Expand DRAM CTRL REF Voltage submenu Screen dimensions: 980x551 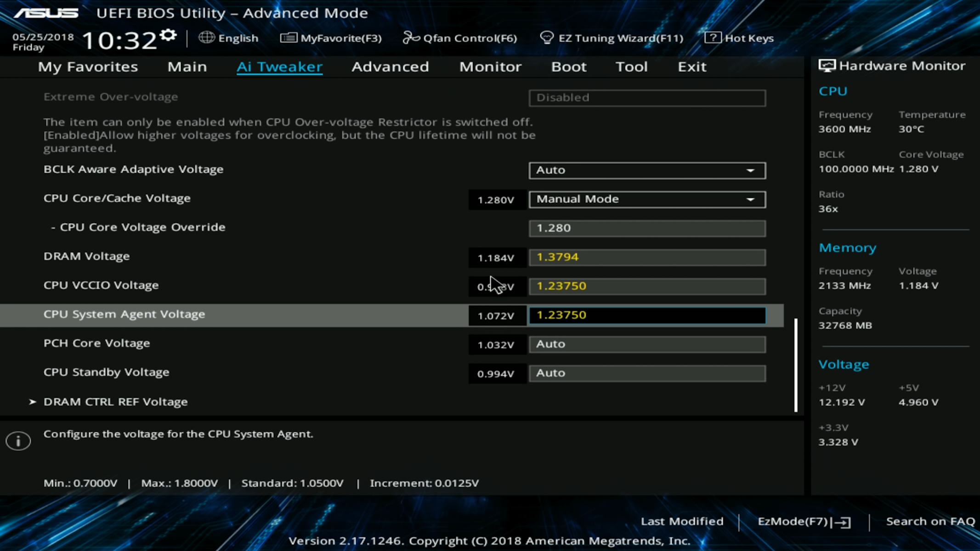115,402
